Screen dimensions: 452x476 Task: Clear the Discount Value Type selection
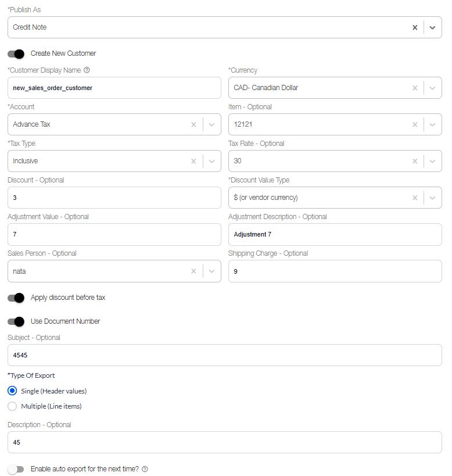tap(415, 198)
